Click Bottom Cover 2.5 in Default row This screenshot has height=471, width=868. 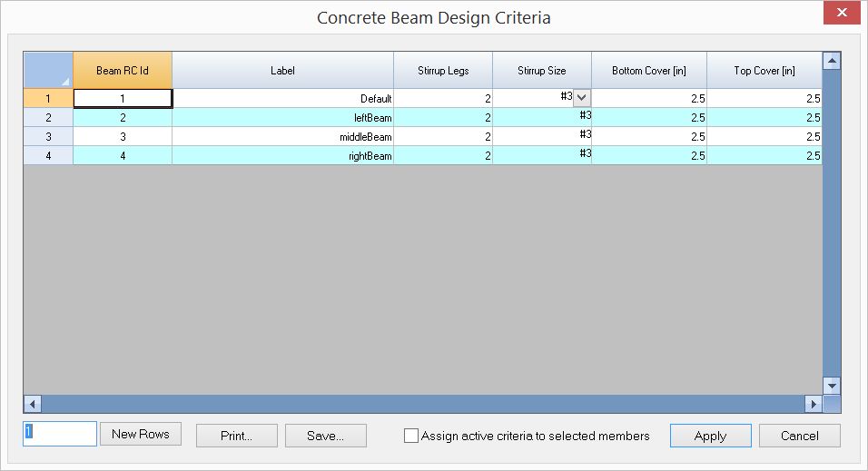(x=649, y=99)
